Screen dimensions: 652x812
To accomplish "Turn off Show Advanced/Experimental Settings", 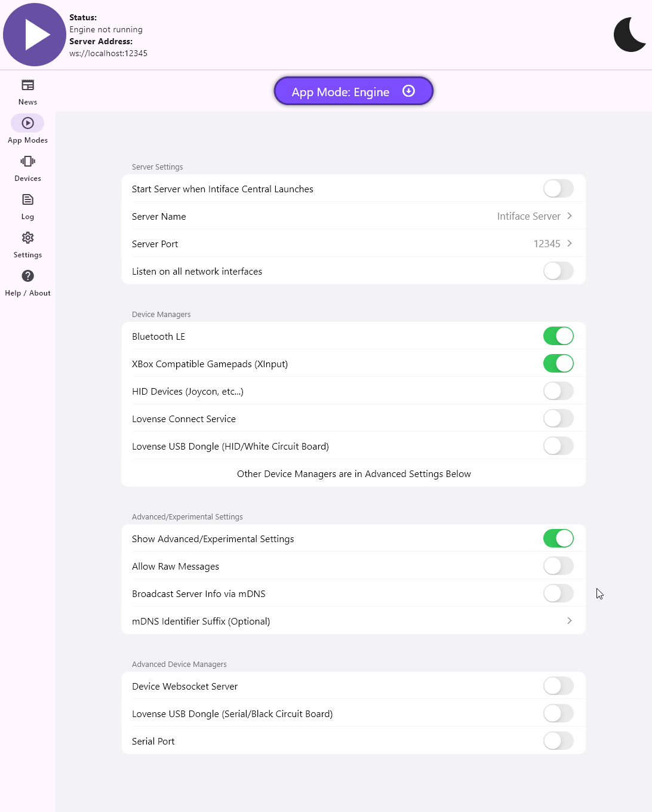I will coord(558,539).
